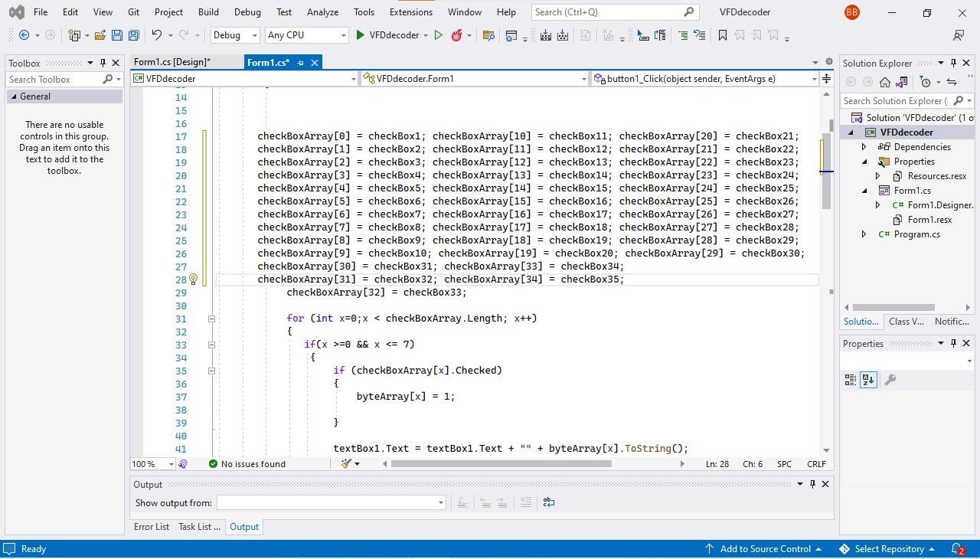Open the VFDdecoder.Form1 class dropdown

pyautogui.click(x=475, y=78)
